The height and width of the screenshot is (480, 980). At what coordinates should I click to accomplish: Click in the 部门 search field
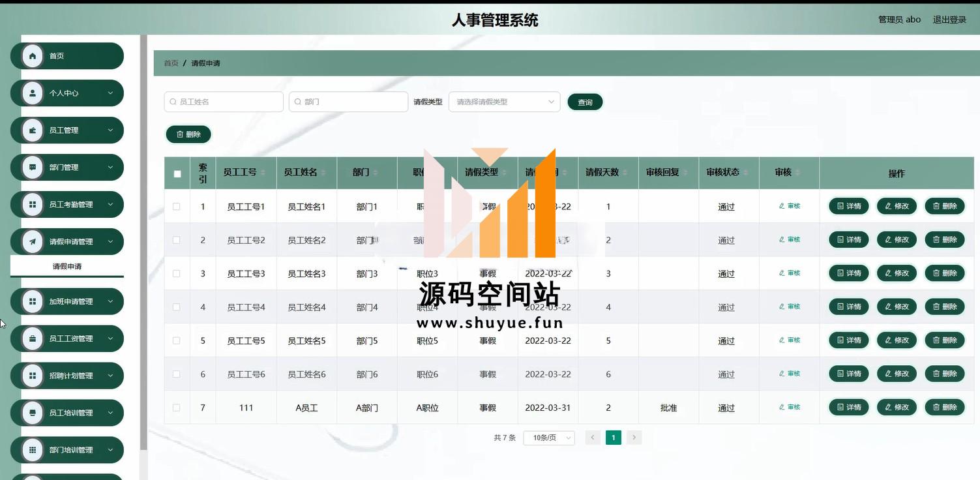pos(348,102)
